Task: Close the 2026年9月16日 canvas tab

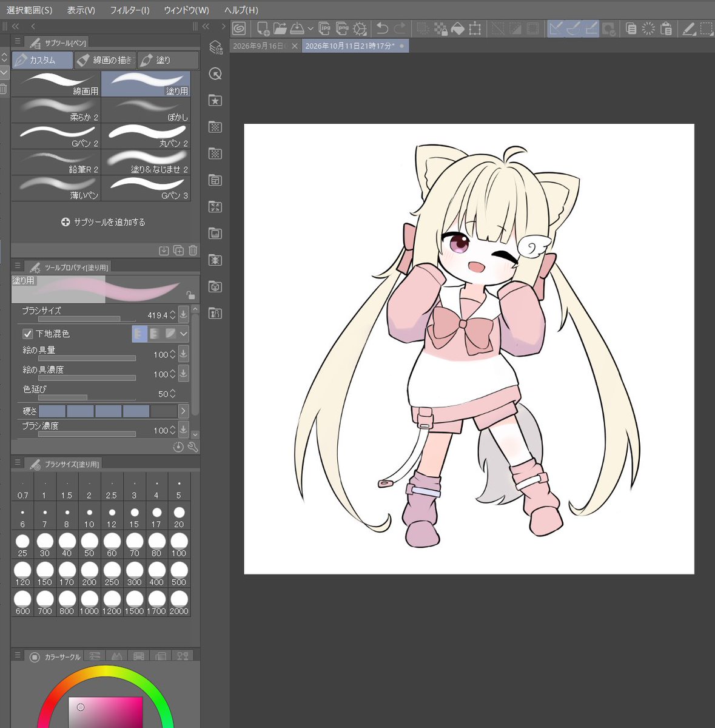Action: (295, 46)
